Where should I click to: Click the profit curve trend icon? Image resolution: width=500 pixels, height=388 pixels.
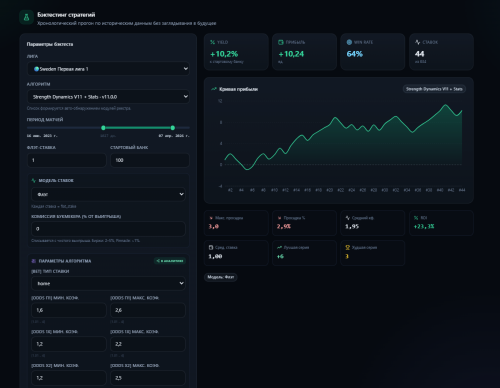tap(214, 89)
